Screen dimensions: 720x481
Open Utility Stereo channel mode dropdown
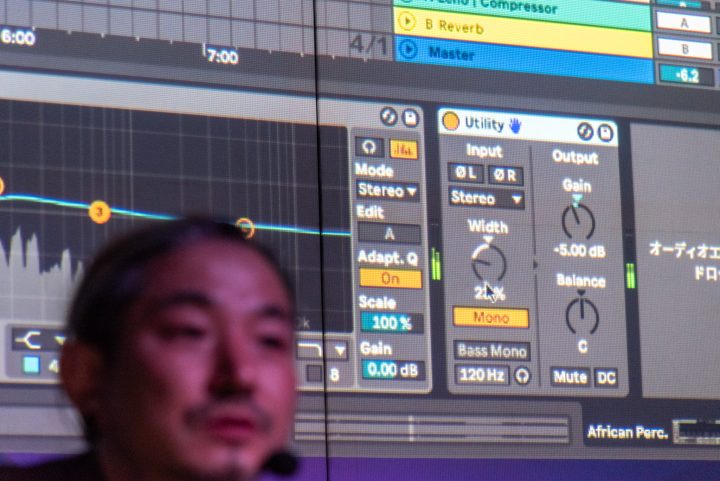click(x=486, y=199)
